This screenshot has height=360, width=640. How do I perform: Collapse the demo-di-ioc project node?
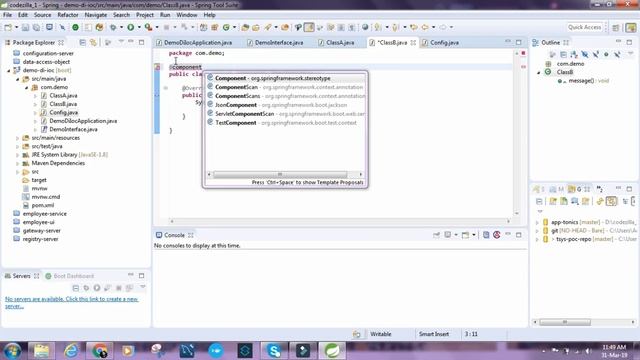tap(9, 71)
